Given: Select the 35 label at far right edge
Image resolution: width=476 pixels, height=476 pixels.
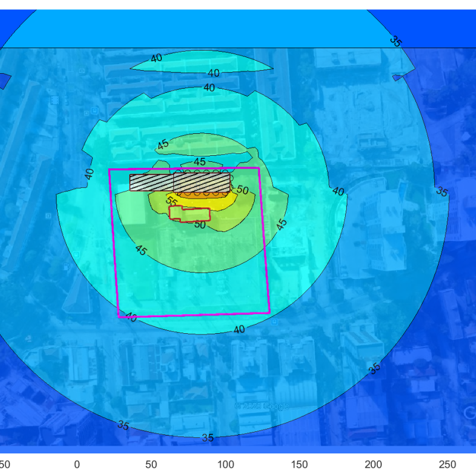Looking at the screenshot, I should [x=441, y=192].
